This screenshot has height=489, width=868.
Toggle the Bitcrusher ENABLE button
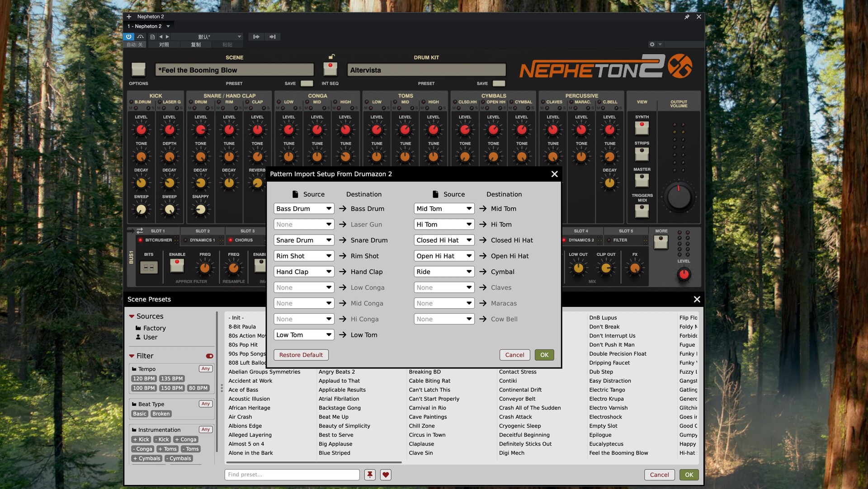click(177, 266)
